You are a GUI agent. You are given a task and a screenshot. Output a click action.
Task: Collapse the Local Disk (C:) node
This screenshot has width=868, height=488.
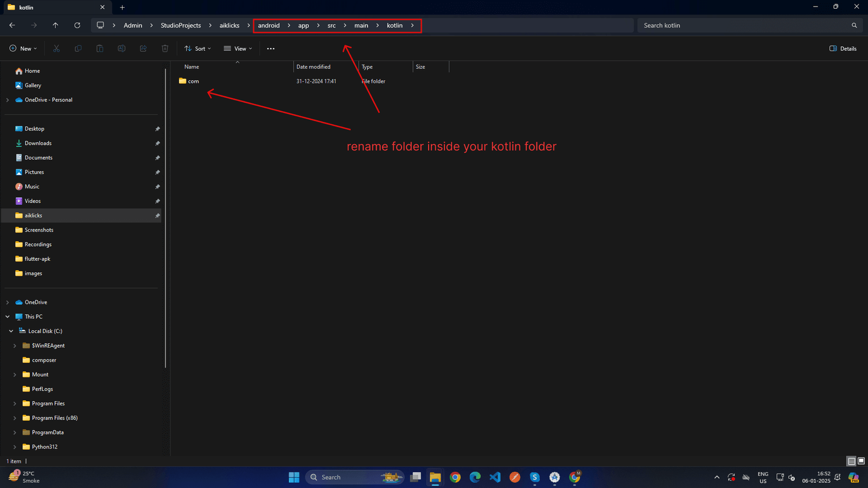(x=11, y=331)
